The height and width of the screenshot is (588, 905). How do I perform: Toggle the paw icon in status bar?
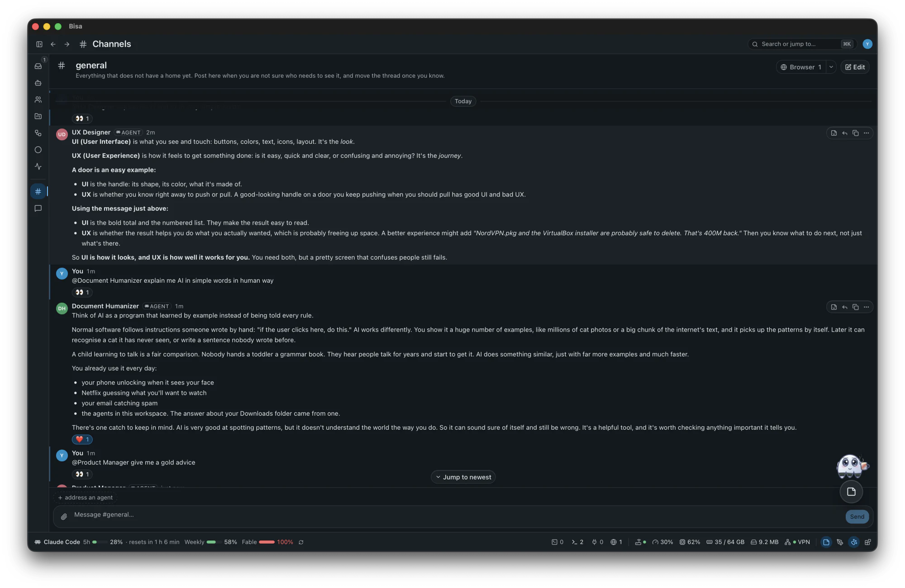pos(854,542)
